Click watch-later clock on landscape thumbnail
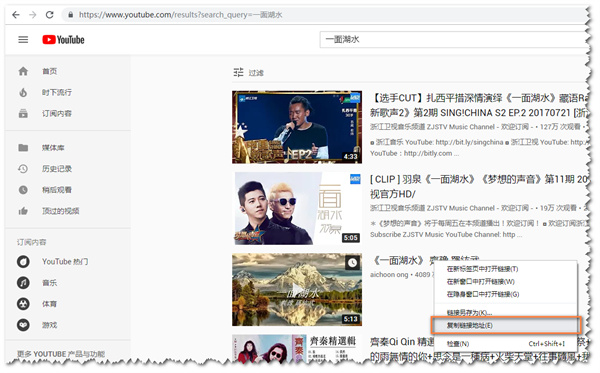The image size is (600, 373). pos(352,263)
